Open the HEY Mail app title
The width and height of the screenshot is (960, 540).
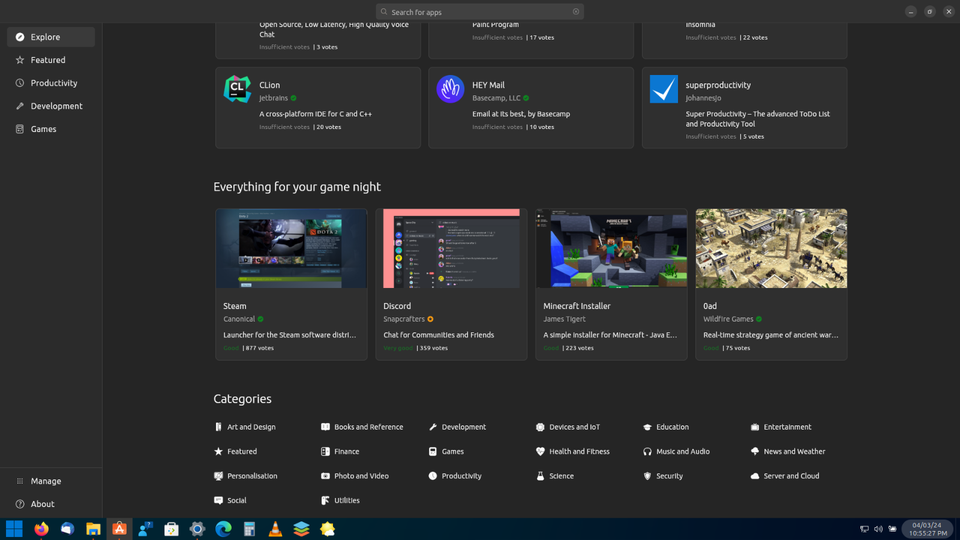point(488,85)
